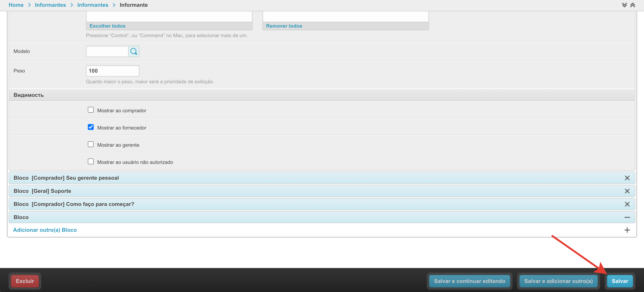644x292 pixels.
Task: Click expand-all double down chevron icon
Action: [624, 5]
